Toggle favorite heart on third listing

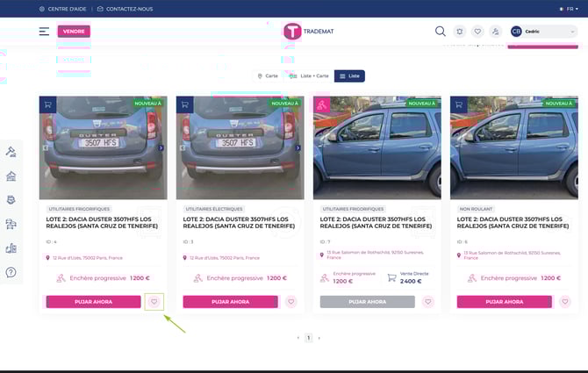pyautogui.click(x=428, y=301)
